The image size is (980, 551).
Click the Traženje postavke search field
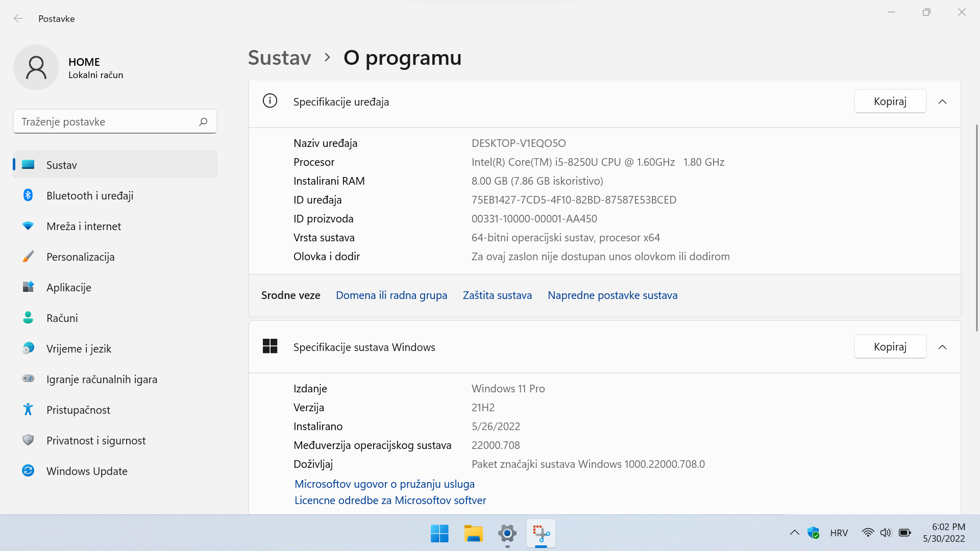[115, 121]
